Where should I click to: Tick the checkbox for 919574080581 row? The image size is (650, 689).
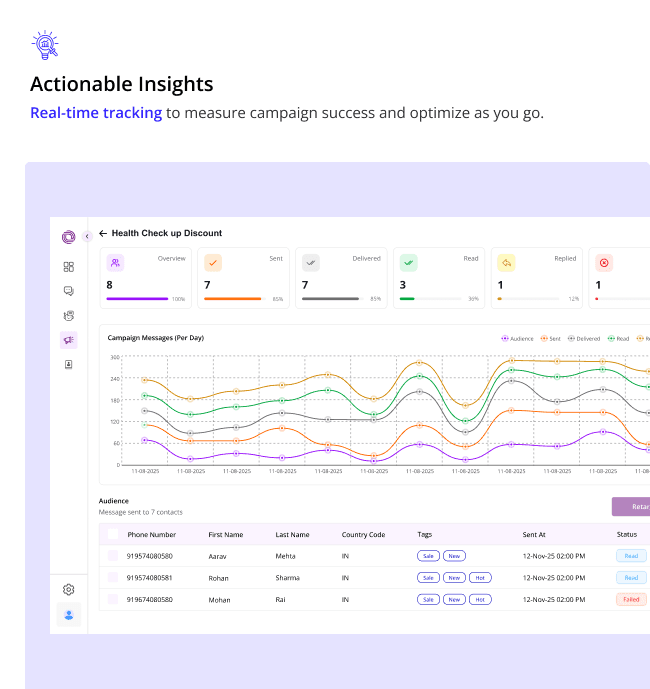tap(113, 577)
